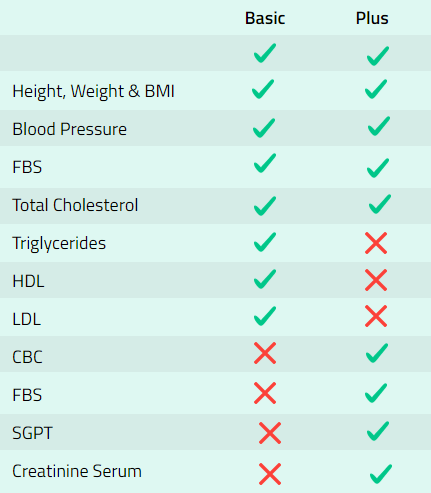The width and height of the screenshot is (431, 493).
Task: Click the Total Cholesterol label
Action: pyautogui.click(x=75, y=205)
